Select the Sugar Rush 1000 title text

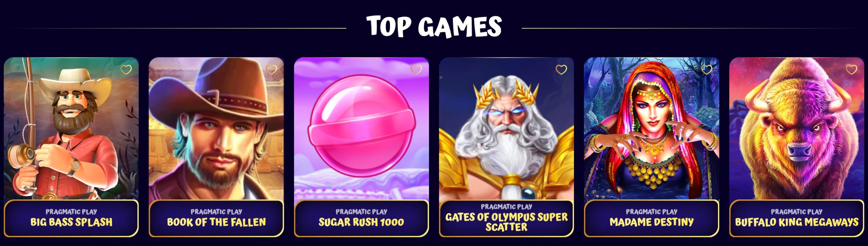(361, 222)
